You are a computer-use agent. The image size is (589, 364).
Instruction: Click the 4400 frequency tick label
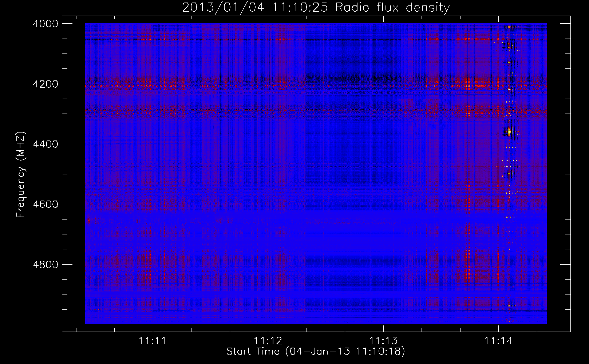(x=46, y=144)
